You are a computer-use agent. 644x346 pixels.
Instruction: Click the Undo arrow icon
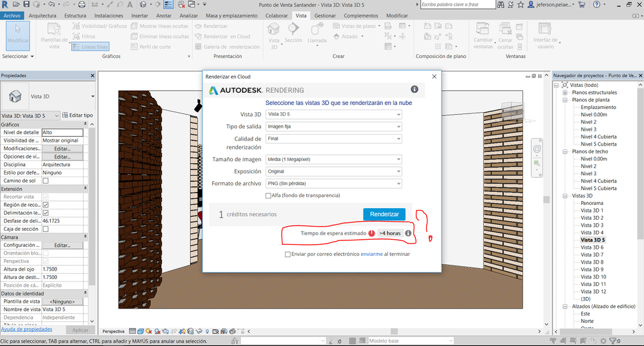click(52, 5)
